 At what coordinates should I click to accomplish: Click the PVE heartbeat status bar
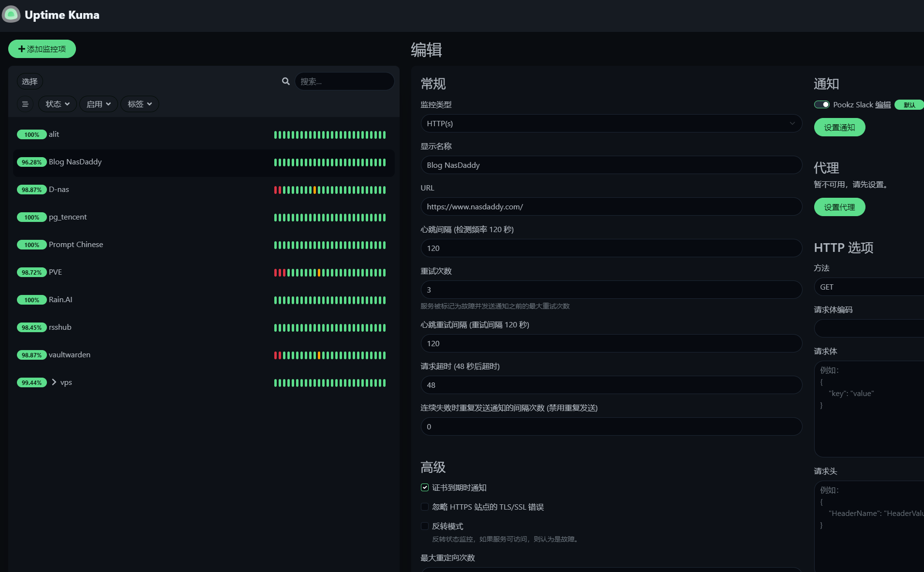pyautogui.click(x=329, y=273)
